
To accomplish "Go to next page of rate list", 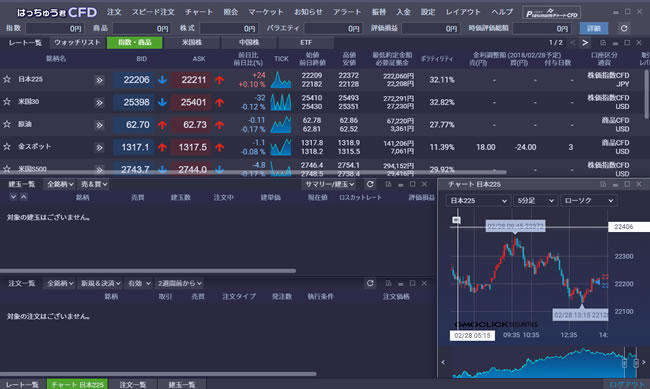I will 585,42.
